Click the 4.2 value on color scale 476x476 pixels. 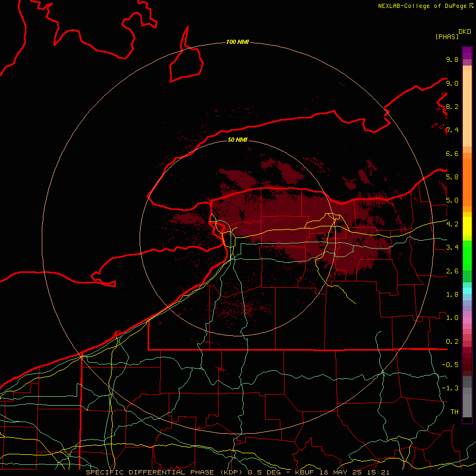pyautogui.click(x=452, y=224)
